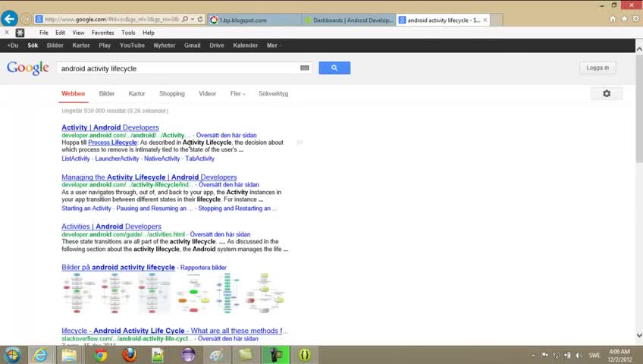Click the asterisk toolbar icon beside File
Image resolution: width=643 pixels, height=364 pixels.
[20, 33]
